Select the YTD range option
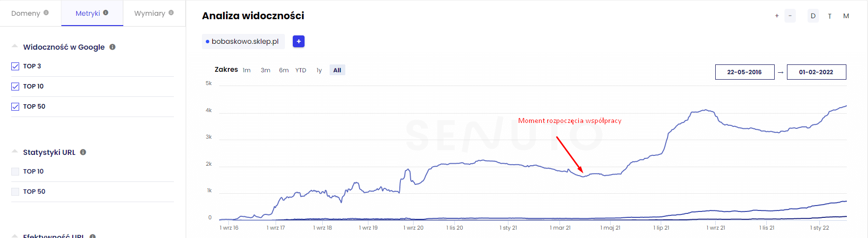Screen dimensions: 868x238 tap(301, 70)
